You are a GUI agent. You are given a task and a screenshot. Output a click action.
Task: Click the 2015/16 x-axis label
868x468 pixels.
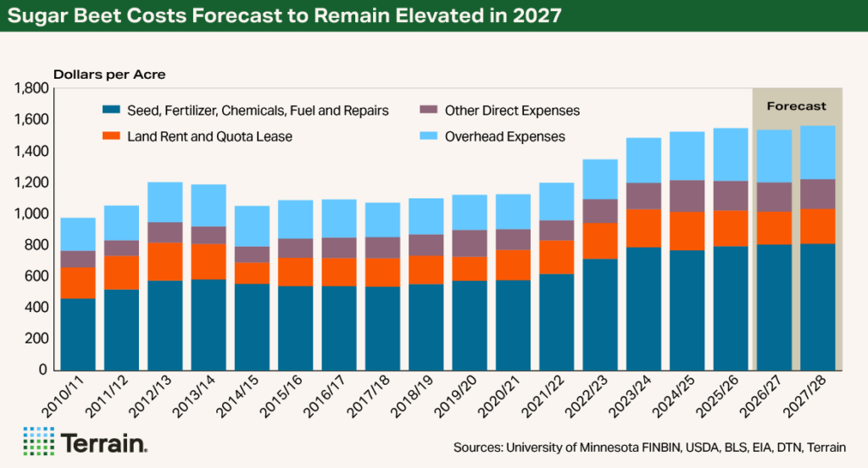(281, 396)
